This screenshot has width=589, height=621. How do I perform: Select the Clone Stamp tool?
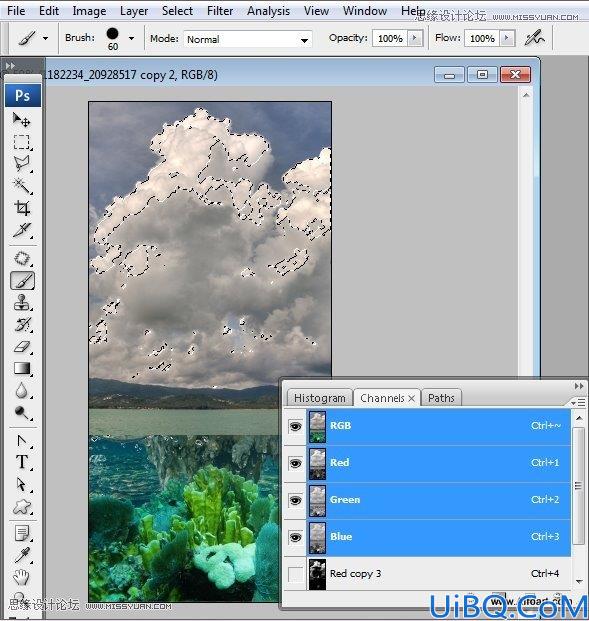(x=21, y=302)
